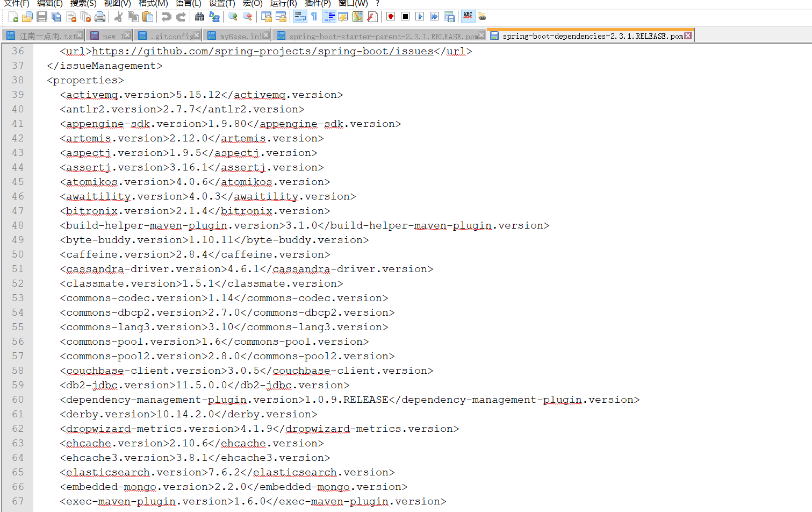This screenshot has width=812, height=512.
Task: Click the last plugin icon on toolbar
Action: pos(482,17)
